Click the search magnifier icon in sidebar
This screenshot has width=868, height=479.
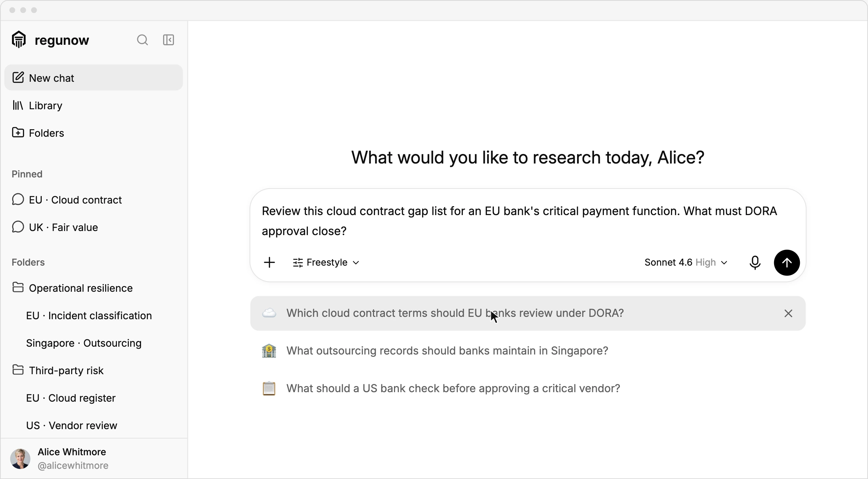pyautogui.click(x=142, y=40)
